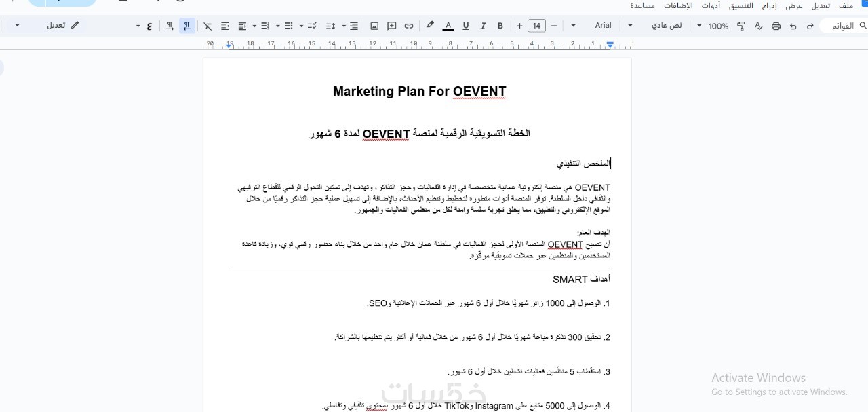The width and height of the screenshot is (868, 412).
Task: Switch paragraph to right-to-left direction
Action: point(187,26)
